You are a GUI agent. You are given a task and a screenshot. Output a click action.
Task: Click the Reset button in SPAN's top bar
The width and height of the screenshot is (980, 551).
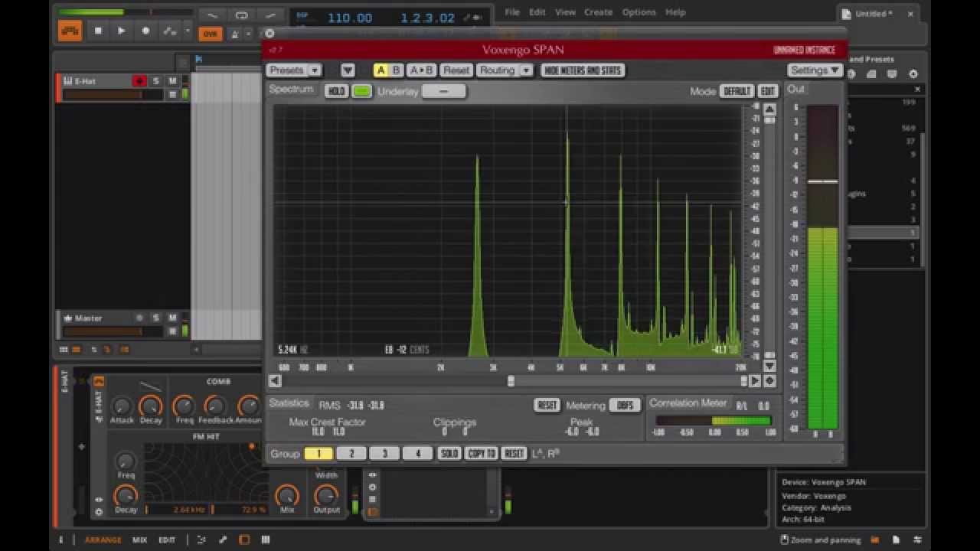pos(456,70)
